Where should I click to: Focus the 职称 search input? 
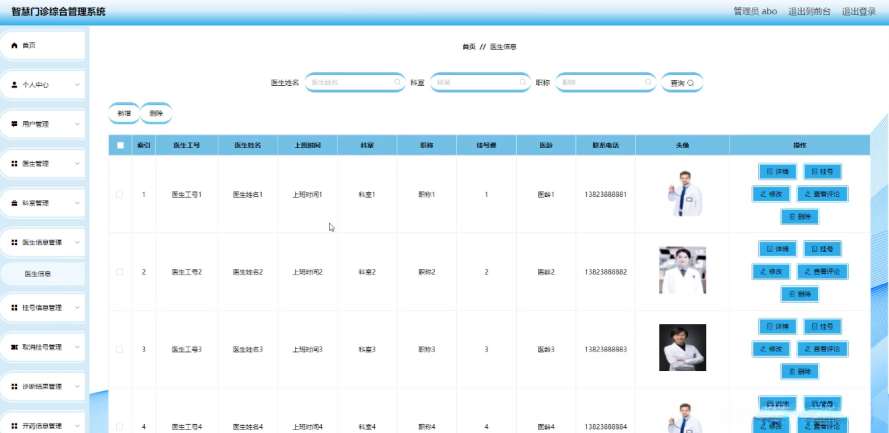(x=606, y=82)
